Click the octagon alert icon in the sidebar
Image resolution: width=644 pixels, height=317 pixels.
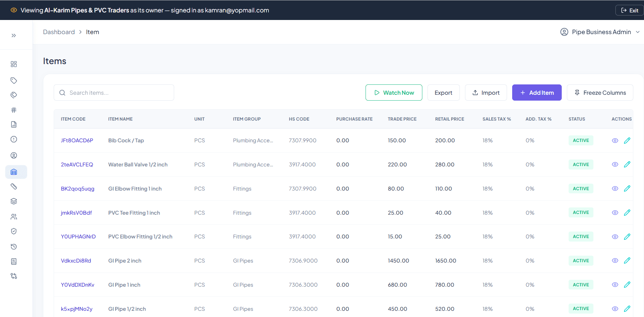14,139
